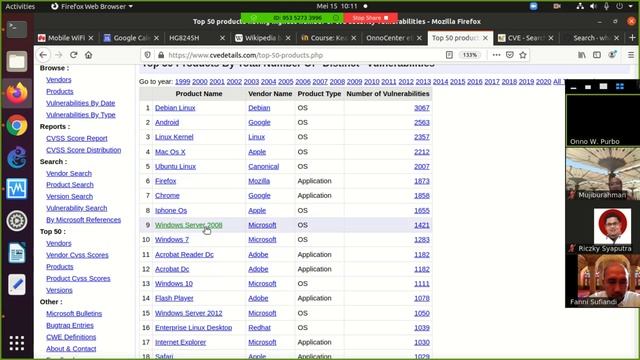Open Windows Server 2008 product link
The height and width of the screenshot is (360, 640).
189,225
